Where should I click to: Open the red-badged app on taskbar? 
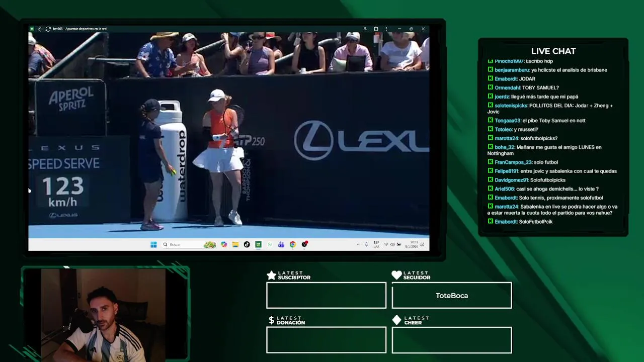point(304,244)
